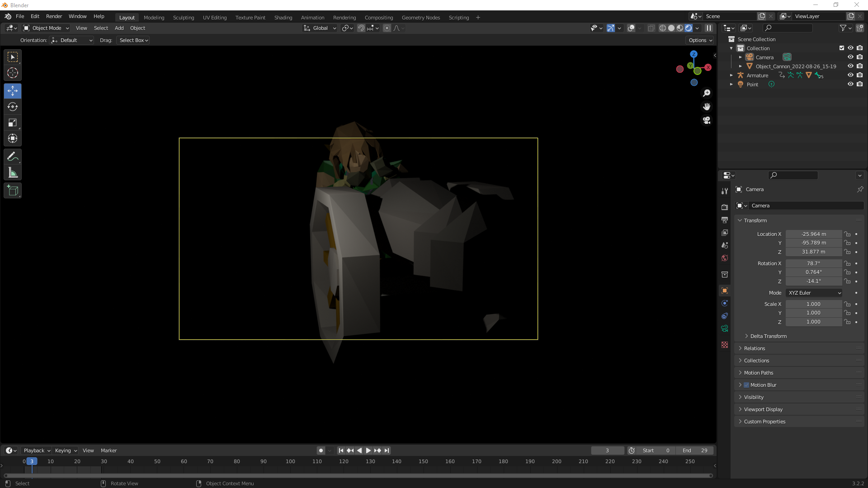The image size is (868, 488).
Task: Expand the Custom Properties section
Action: click(764, 421)
